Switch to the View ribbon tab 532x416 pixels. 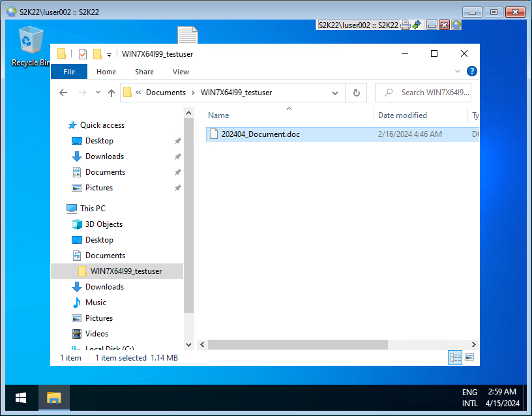(181, 72)
